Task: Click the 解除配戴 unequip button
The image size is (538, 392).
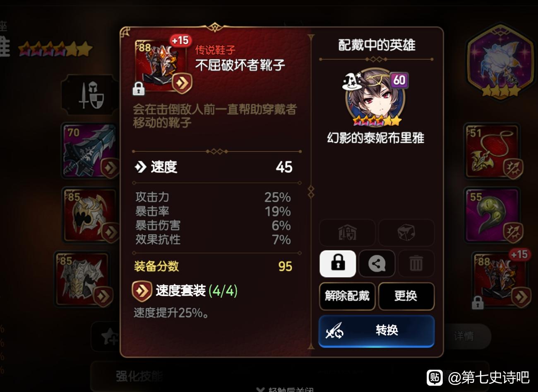Action: pos(347,296)
